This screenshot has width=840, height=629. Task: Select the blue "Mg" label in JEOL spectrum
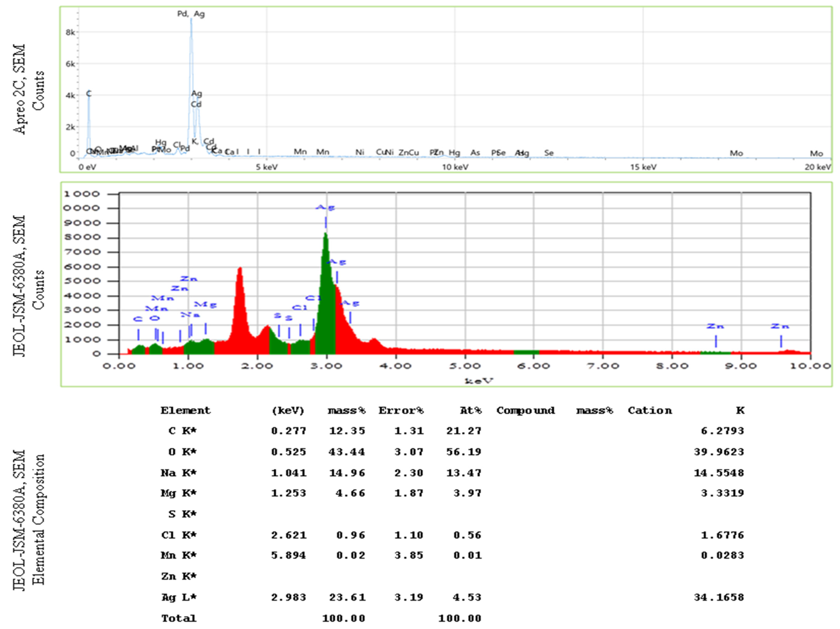[205, 304]
